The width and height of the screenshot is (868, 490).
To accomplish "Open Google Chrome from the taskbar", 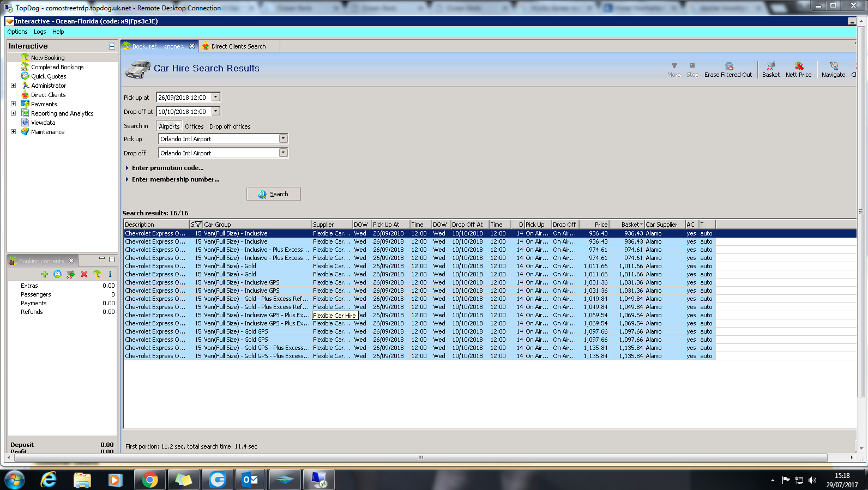I will pyautogui.click(x=149, y=480).
